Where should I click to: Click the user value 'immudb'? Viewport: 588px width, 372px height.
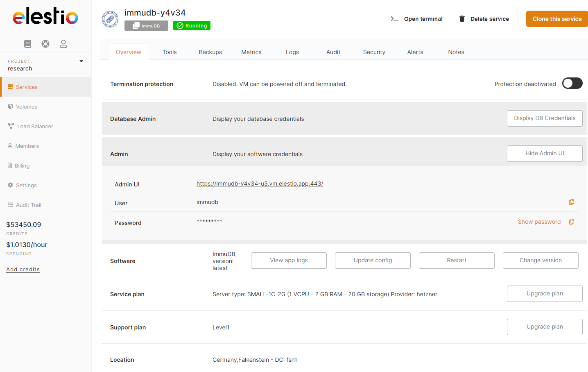point(207,202)
